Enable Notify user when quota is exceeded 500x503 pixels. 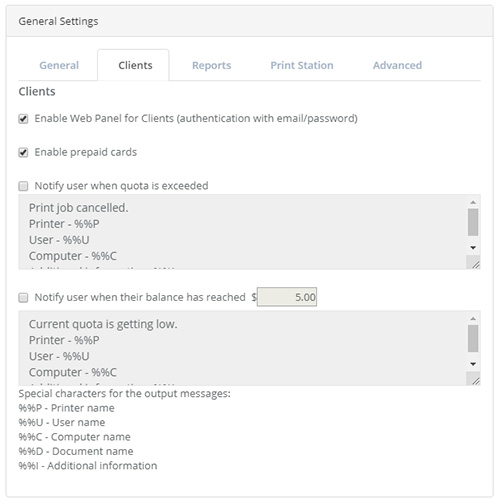23,186
